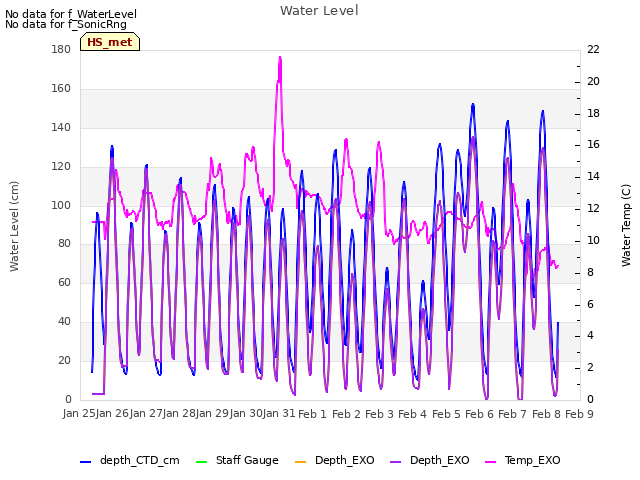This screenshot has height=480, width=640.
Task: Click the green Staff Gauge legend swatch
Action: click(201, 462)
